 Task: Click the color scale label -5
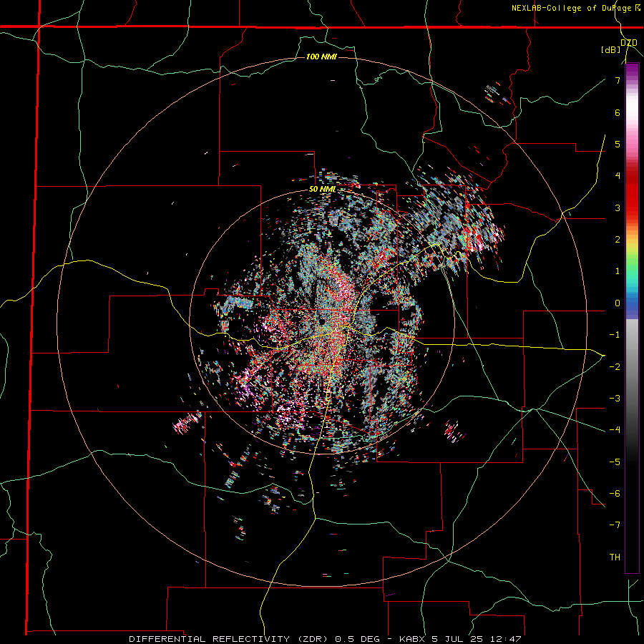point(615,462)
